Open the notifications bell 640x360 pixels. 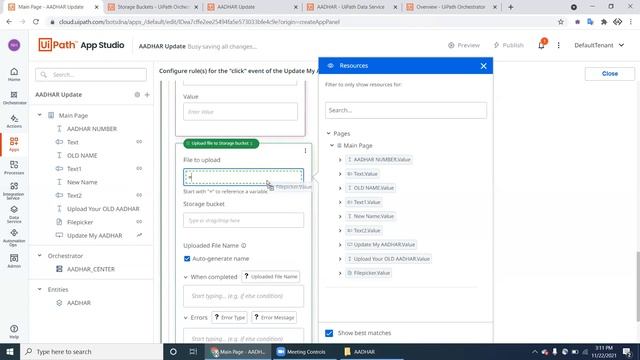[541, 45]
